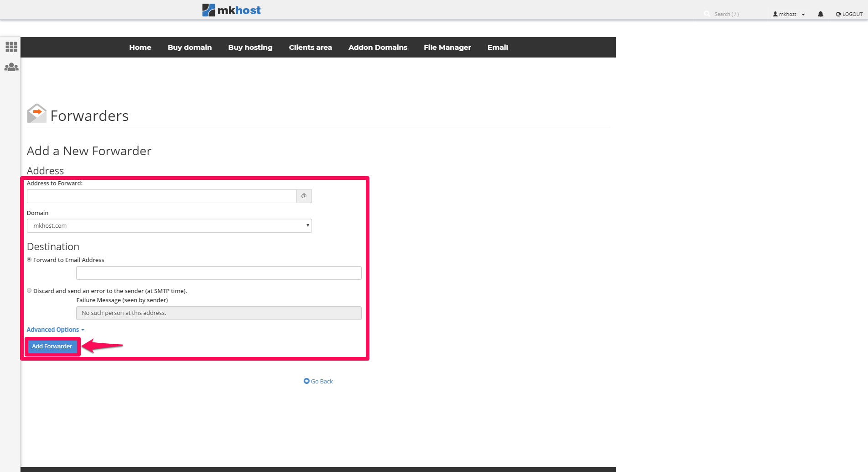Open Buy hosting menu item
Screen dimensions: 868x472
coord(250,47)
